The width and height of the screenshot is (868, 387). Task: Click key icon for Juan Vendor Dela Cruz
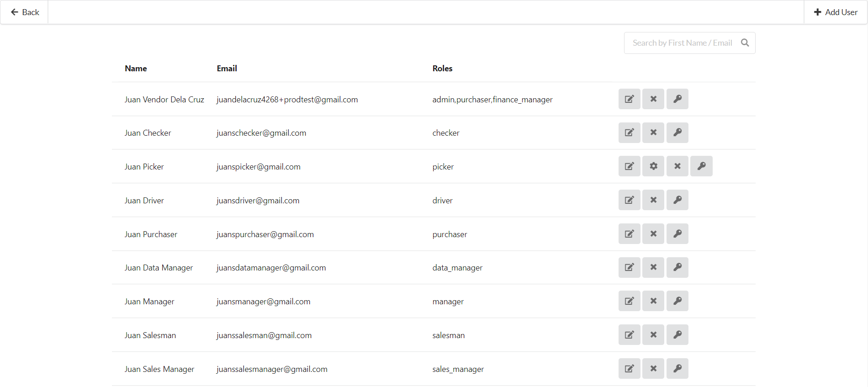click(677, 99)
